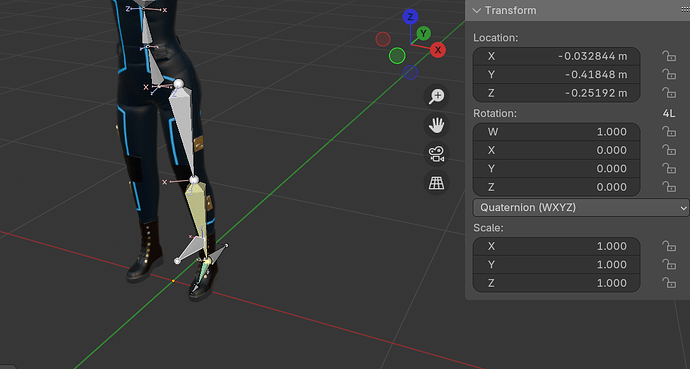
Task: Lock Location Z value
Action: [x=669, y=93]
